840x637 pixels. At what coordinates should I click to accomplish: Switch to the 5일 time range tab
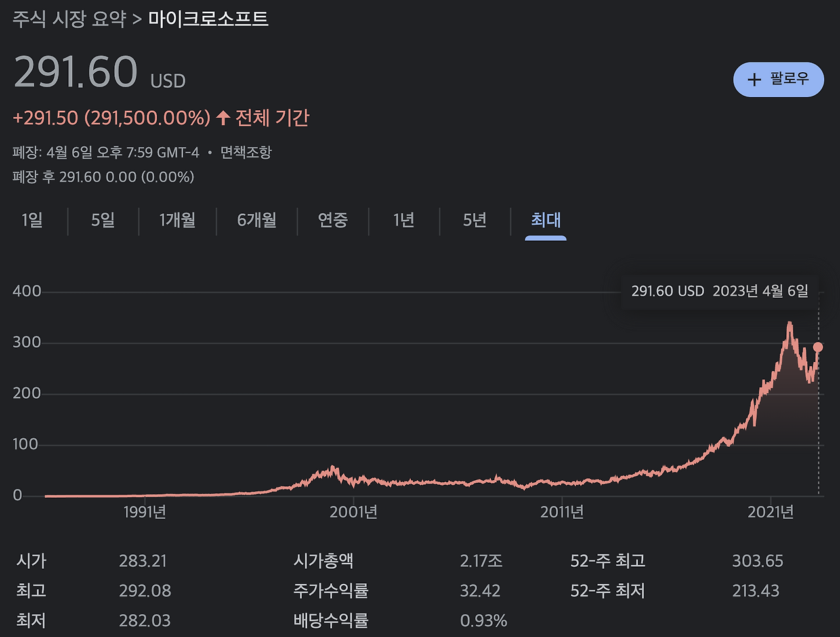[x=102, y=221]
